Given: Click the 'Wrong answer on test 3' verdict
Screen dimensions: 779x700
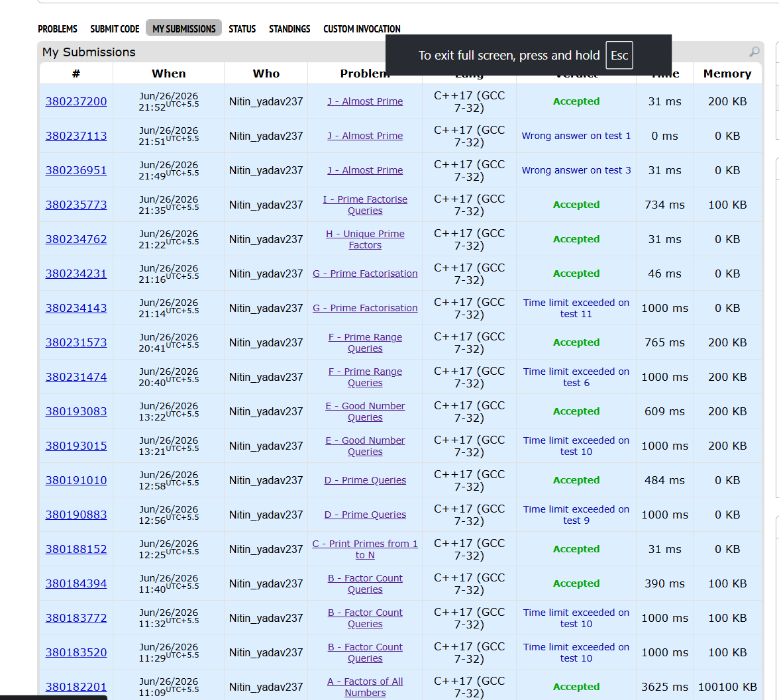Looking at the screenshot, I should pos(576,170).
